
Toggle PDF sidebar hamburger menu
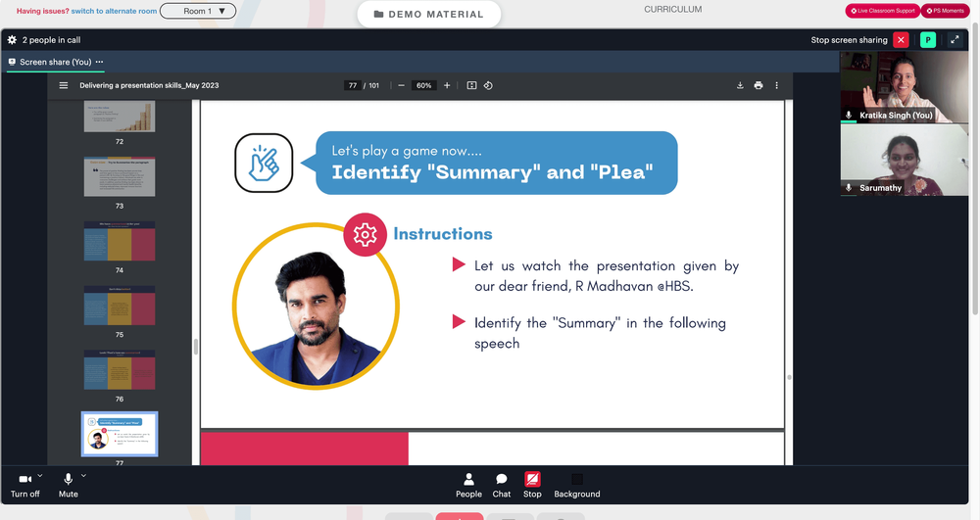[x=63, y=85]
